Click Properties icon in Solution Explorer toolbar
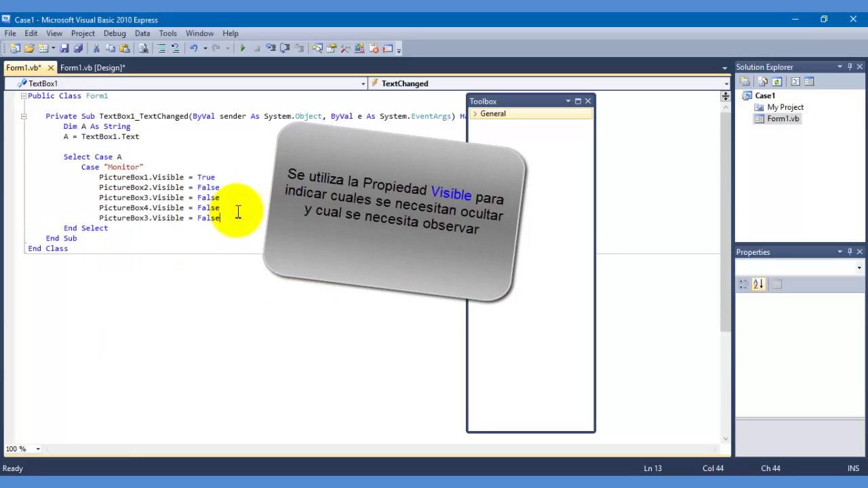Viewport: 868px width, 488px height. click(x=745, y=81)
